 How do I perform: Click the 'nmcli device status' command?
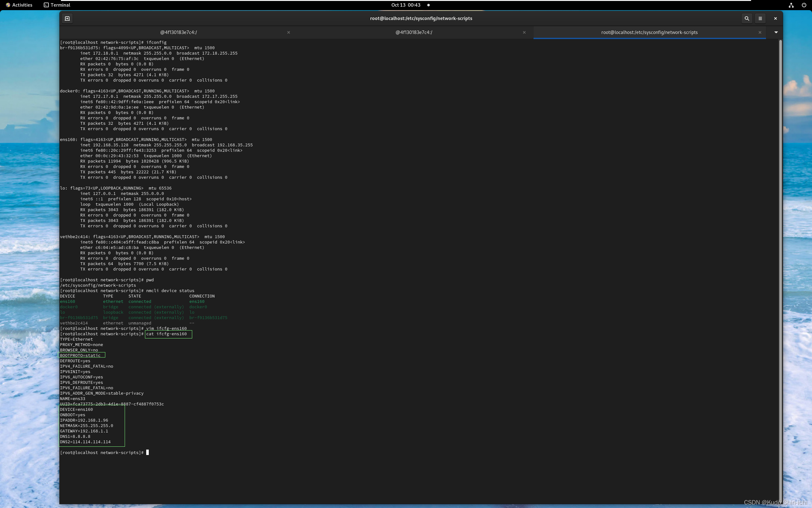(x=170, y=291)
